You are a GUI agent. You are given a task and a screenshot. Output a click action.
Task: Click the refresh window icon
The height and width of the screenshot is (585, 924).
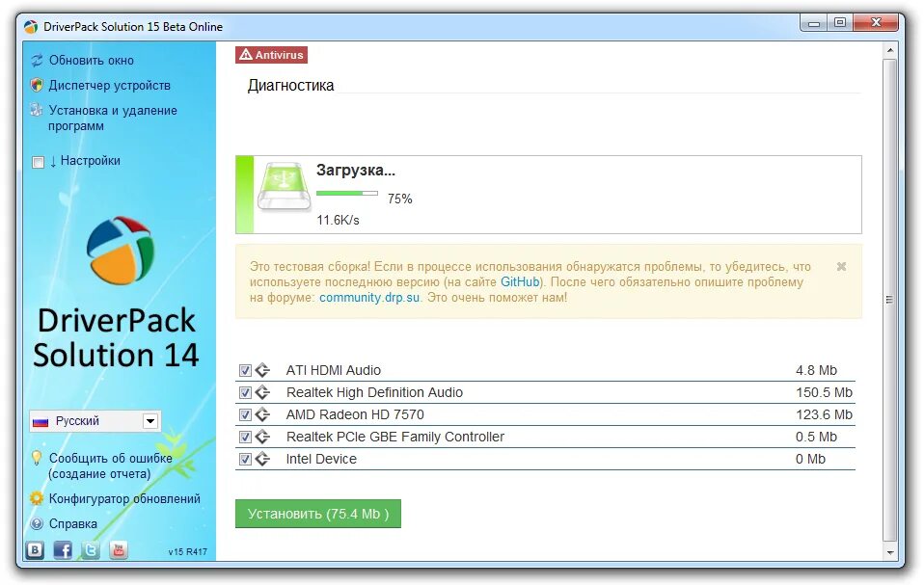(37, 60)
